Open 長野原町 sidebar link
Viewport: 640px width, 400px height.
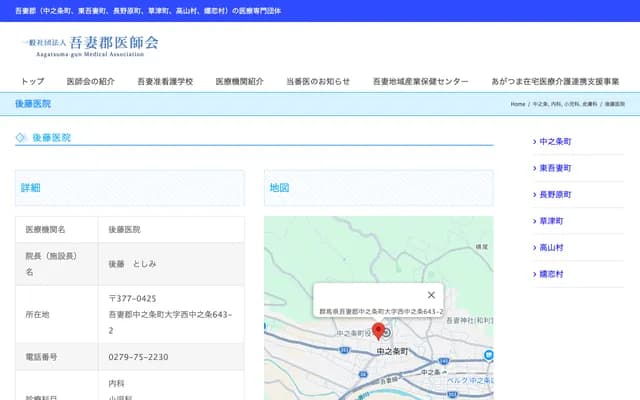pos(555,194)
